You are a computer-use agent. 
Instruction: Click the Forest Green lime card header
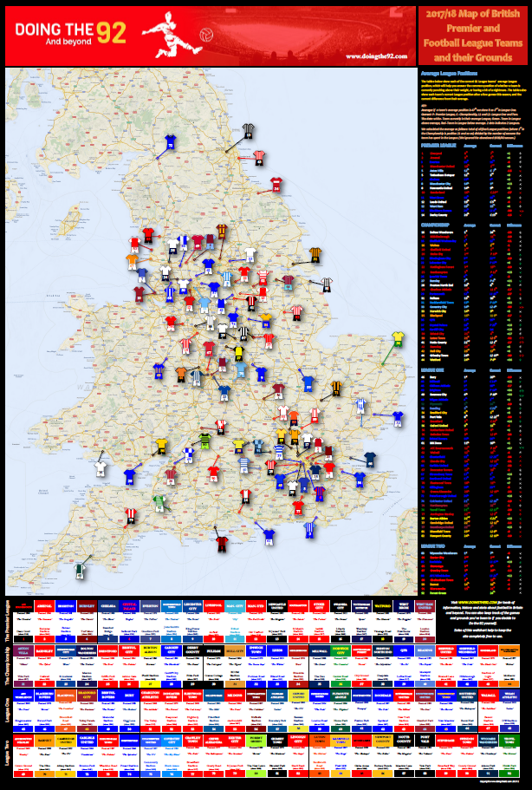point(256,741)
